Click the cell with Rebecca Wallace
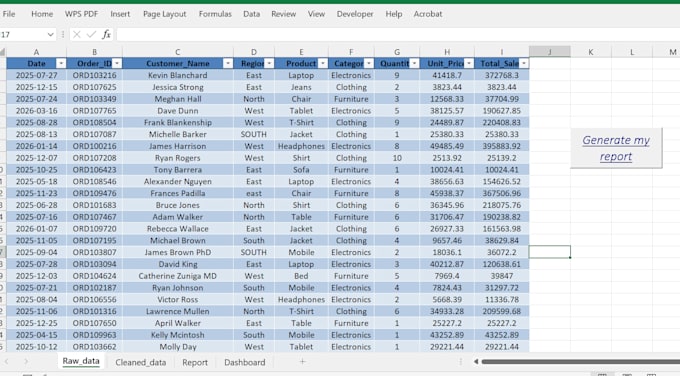The width and height of the screenshot is (680, 376). click(x=177, y=229)
